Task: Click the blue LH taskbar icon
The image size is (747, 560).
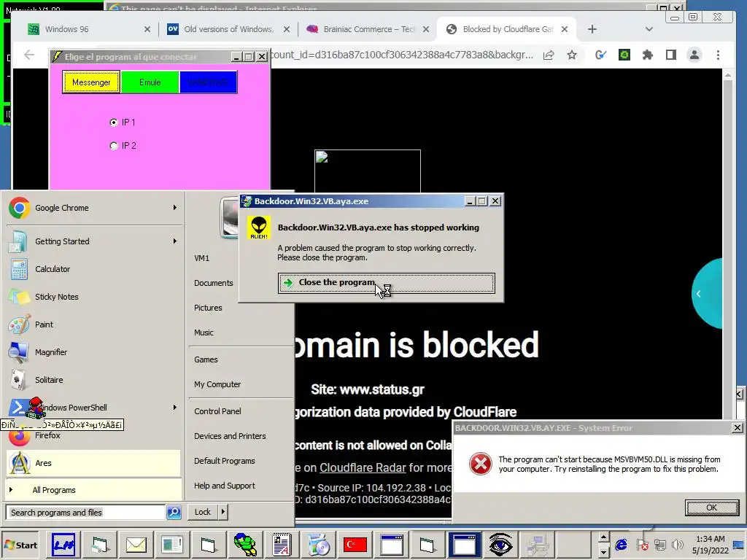Action: [x=63, y=545]
